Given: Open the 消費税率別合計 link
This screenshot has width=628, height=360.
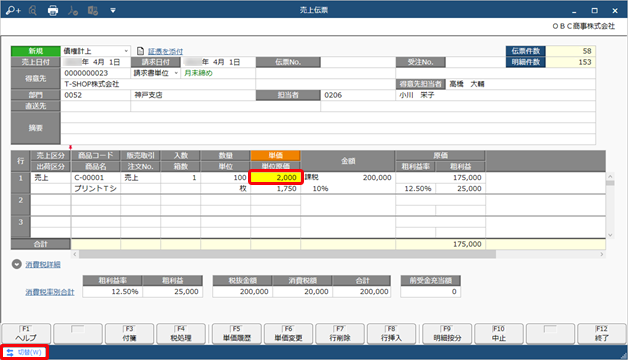Looking at the screenshot, I should [x=50, y=292].
